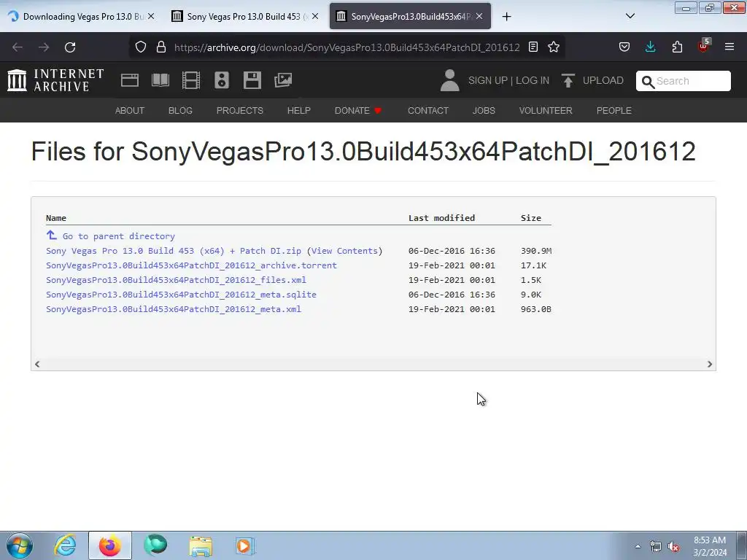747x560 pixels.
Task: Click the Internet Archive search field
Action: 683,81
